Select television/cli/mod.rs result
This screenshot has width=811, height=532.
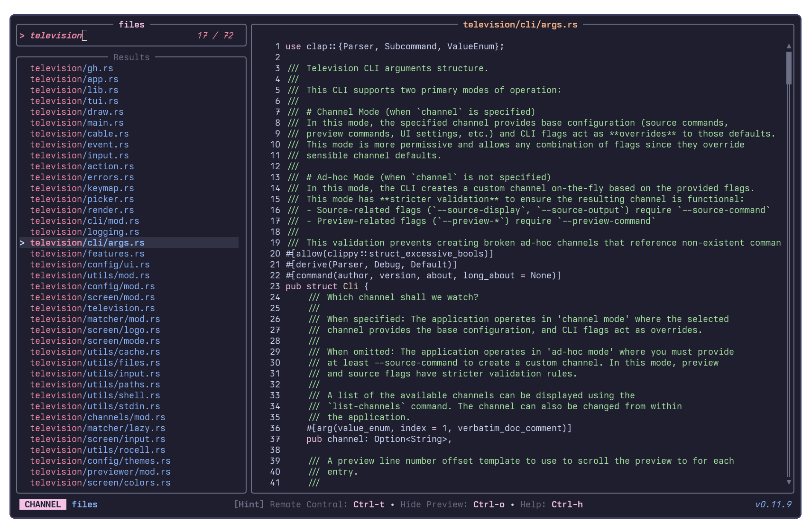point(85,221)
